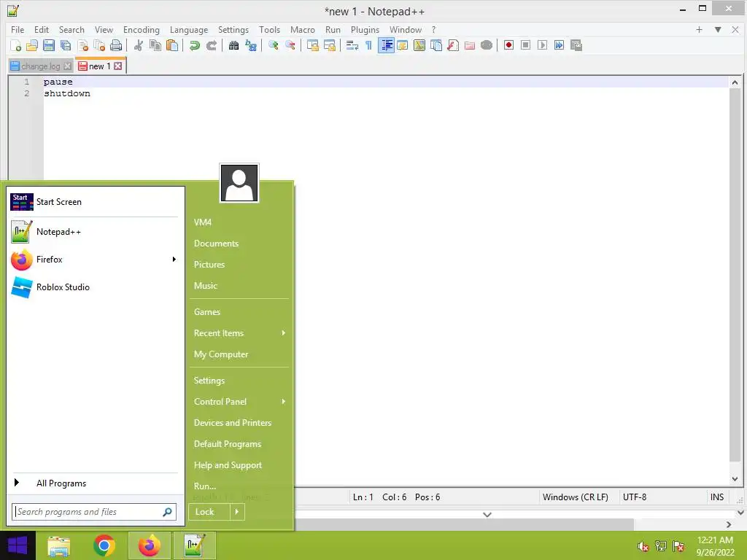The height and width of the screenshot is (560, 747).
Task: Click Save Current Recorded Macro icon
Action: [576, 45]
